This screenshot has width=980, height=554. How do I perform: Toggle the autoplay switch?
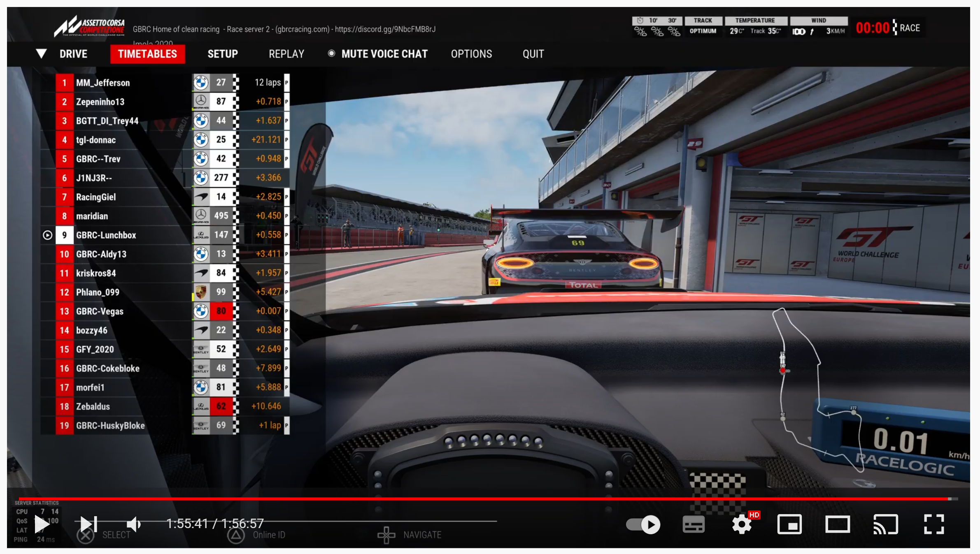[x=643, y=525]
